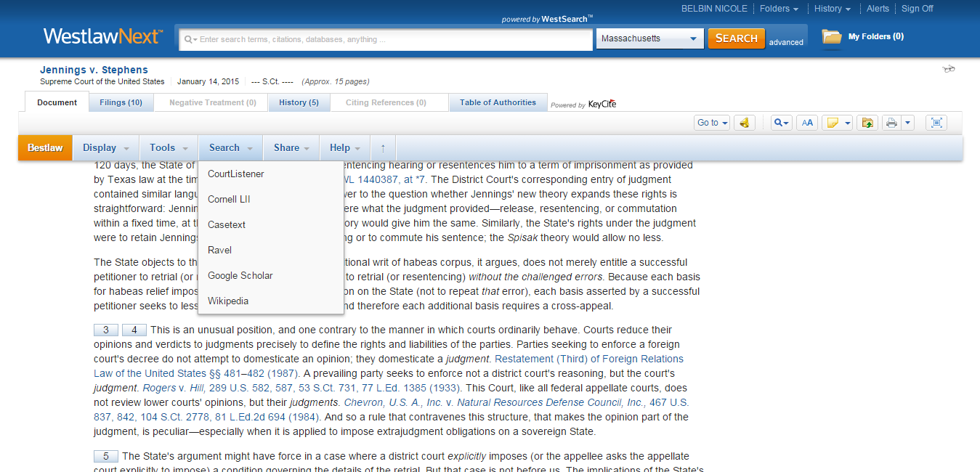Click headnote 3 marker
Viewport: 980px width, 472px height.
coord(106,330)
